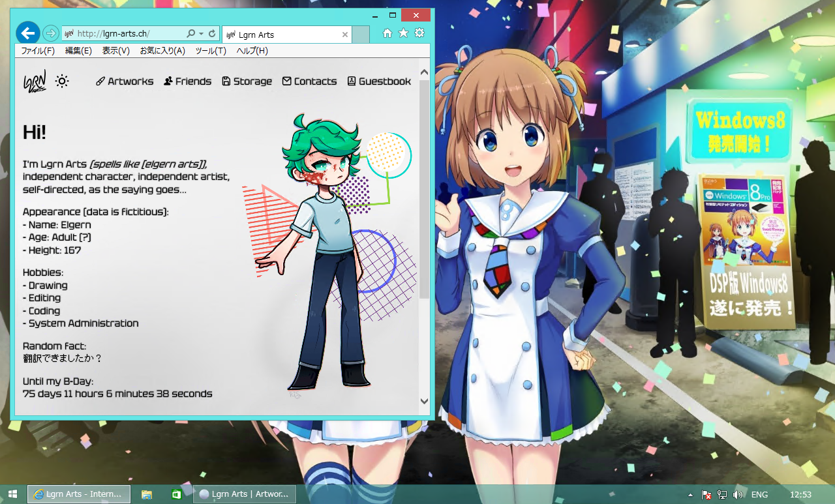Click the browser forward arrow button

50,33
